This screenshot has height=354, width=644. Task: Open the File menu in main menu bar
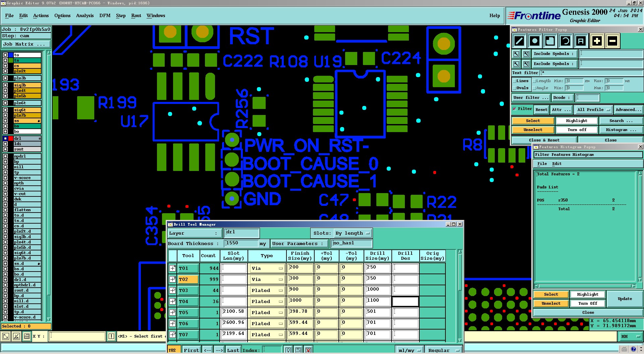[9, 16]
